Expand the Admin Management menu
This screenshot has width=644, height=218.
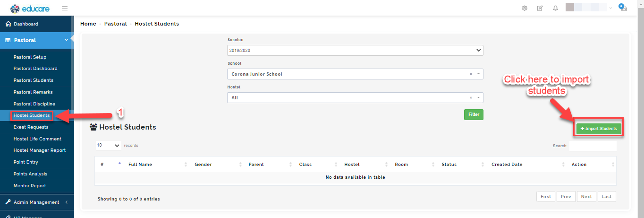click(x=67, y=202)
